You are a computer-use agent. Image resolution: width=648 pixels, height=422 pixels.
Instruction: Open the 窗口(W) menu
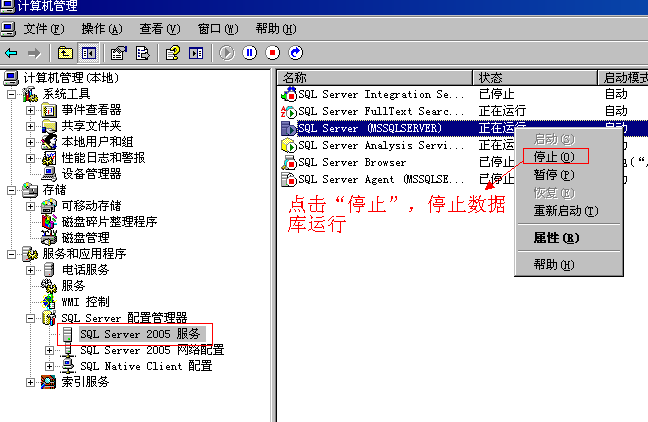click(x=218, y=29)
